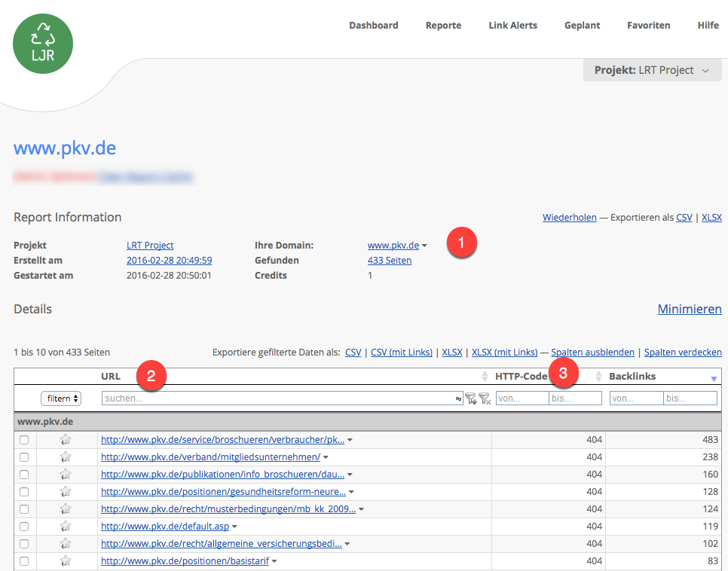Check the allgemeine_versicherungsbedi row checkbox

[x=24, y=544]
